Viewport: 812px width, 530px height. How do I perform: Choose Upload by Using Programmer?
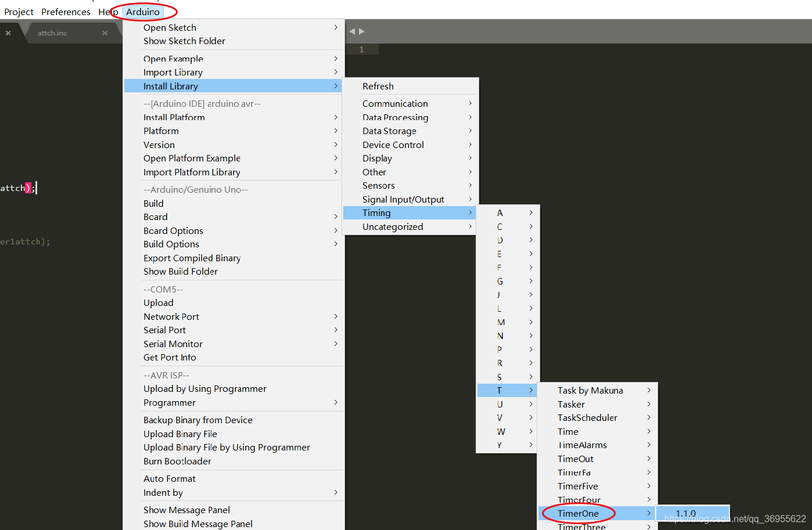[x=233, y=389]
